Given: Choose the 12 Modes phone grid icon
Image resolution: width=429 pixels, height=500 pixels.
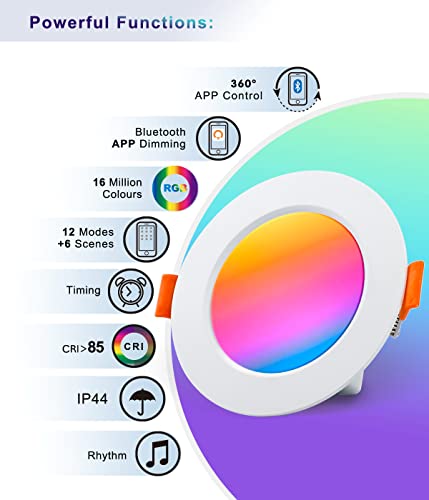Looking at the screenshot, I should click(x=146, y=239).
